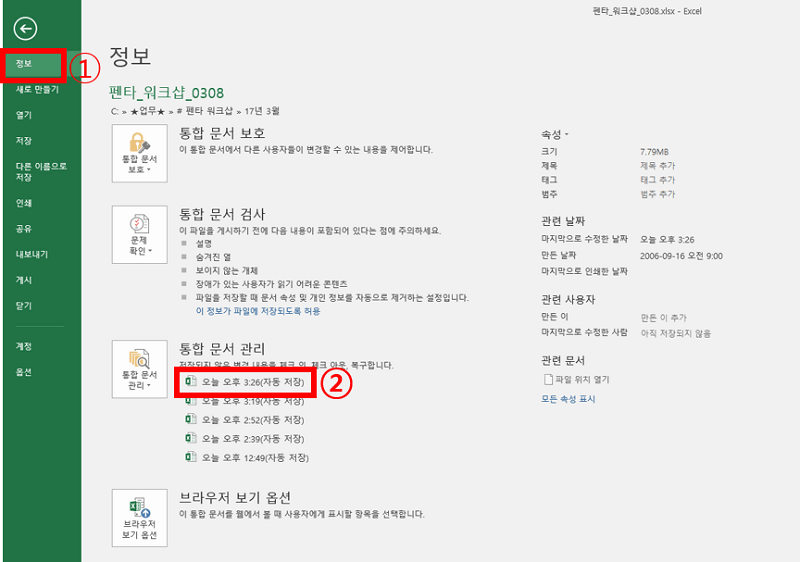Click Excel file icon beside 3:26 version

point(190,381)
